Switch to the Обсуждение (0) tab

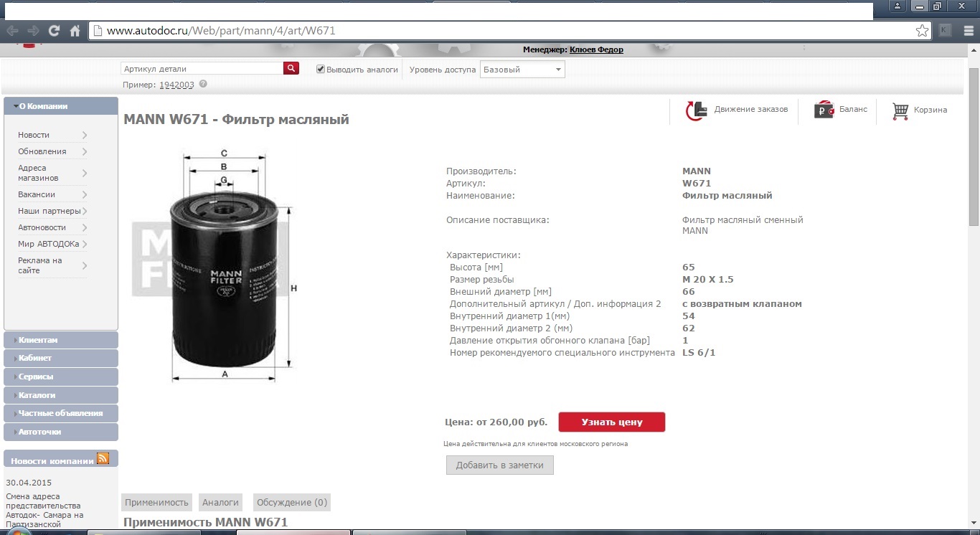(x=292, y=502)
